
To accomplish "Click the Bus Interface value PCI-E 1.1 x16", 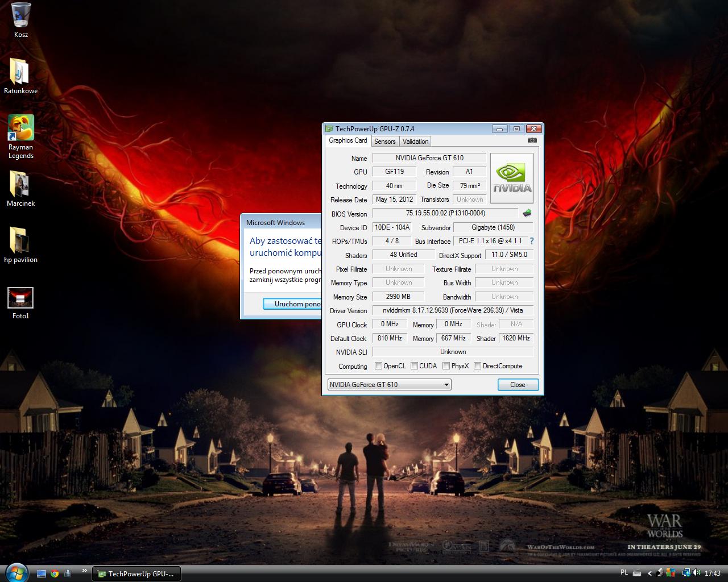I will coord(490,241).
